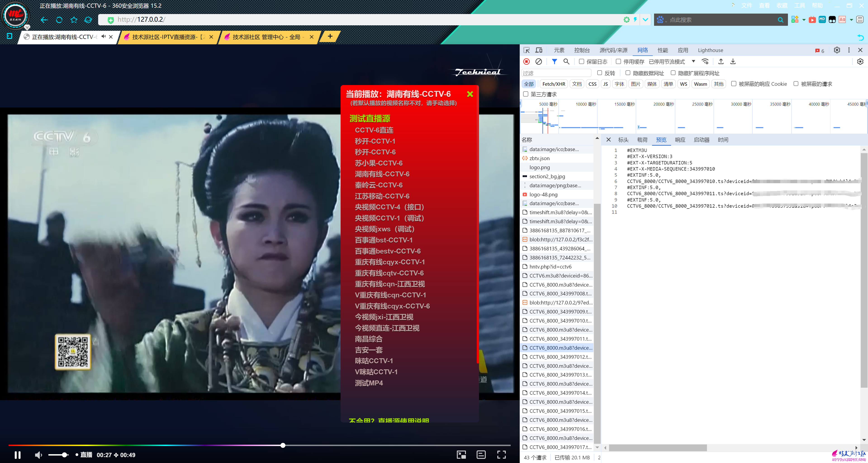Screen dimensions: 868x463
Task: Enable the 保留日志 checkbox
Action: [x=581, y=62]
